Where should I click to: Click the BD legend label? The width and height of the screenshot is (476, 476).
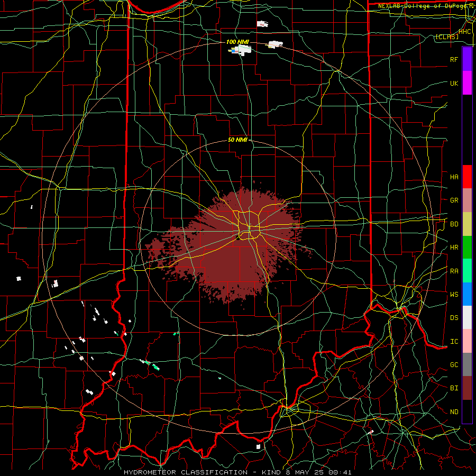pos(454,224)
